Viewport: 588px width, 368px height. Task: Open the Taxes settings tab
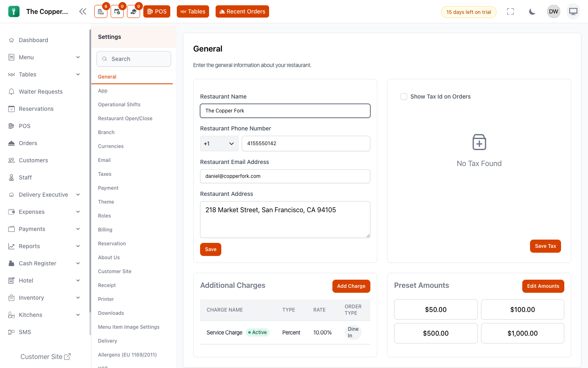point(105,174)
